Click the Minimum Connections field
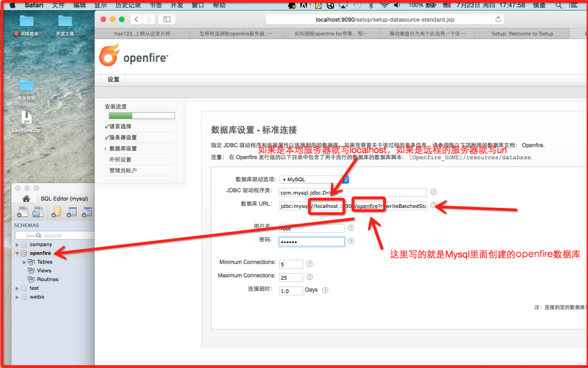The image size is (588, 368). (291, 264)
